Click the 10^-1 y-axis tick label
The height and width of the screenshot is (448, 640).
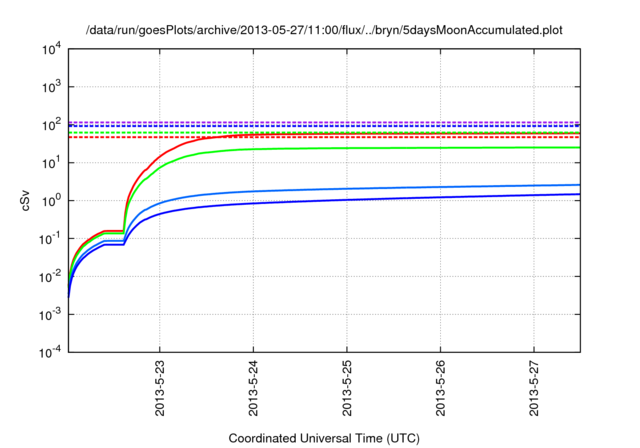point(50,238)
